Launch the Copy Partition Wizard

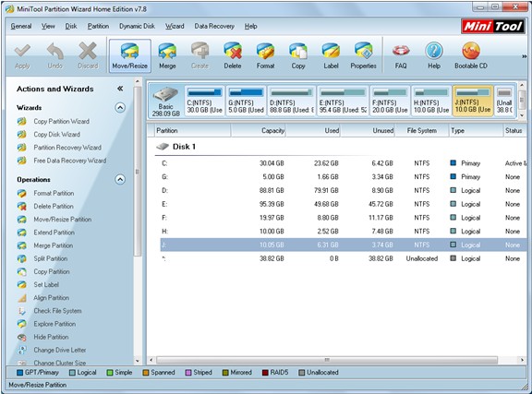coord(61,121)
